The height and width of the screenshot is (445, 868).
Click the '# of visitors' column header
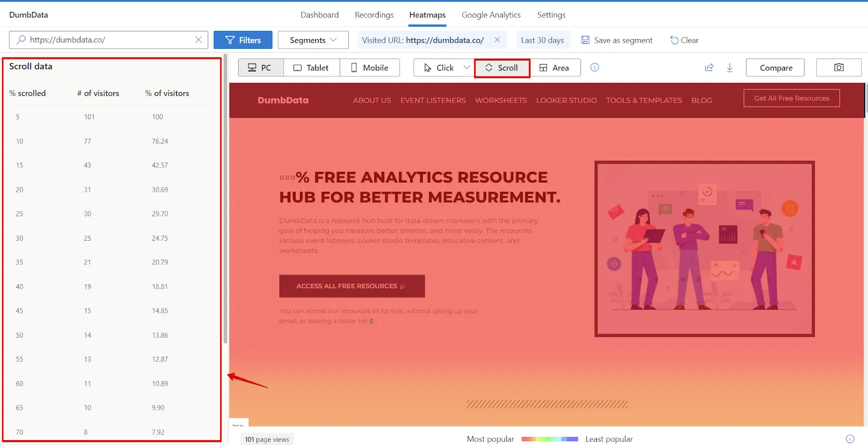98,93
